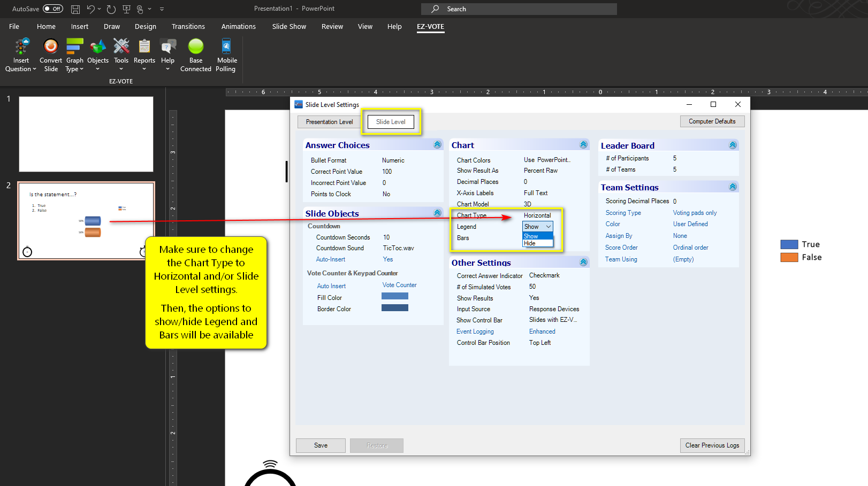Open the File menu
Screen dimensions: 868x486
point(14,26)
